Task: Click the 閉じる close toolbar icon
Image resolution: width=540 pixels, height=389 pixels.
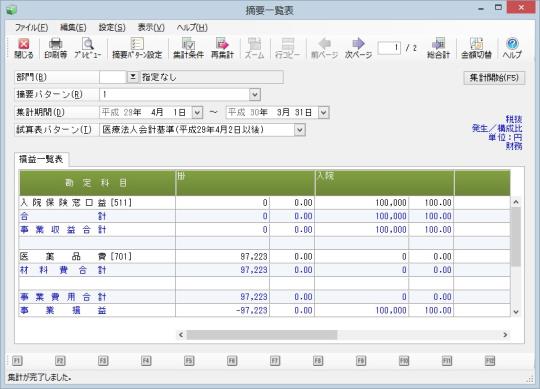Action: point(24,48)
